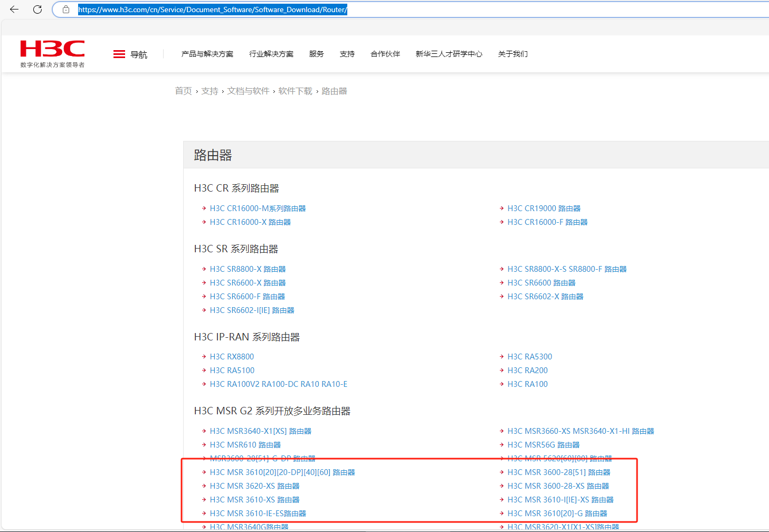Open 新华三人才研学中心 menu
The image size is (769, 532).
pyautogui.click(x=449, y=54)
